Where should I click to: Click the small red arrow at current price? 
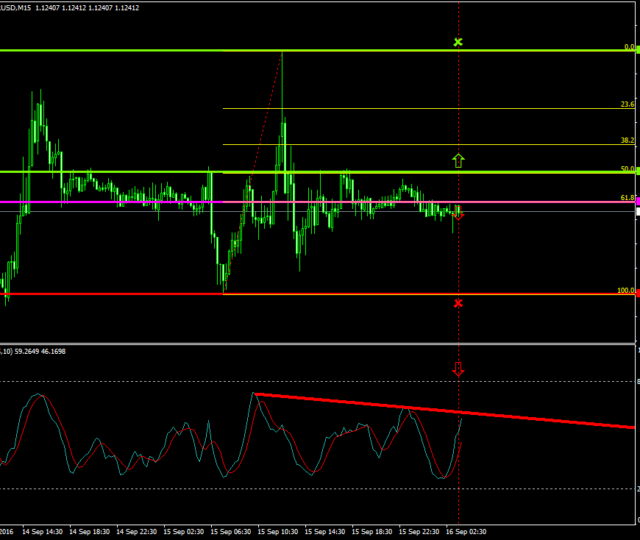458,213
